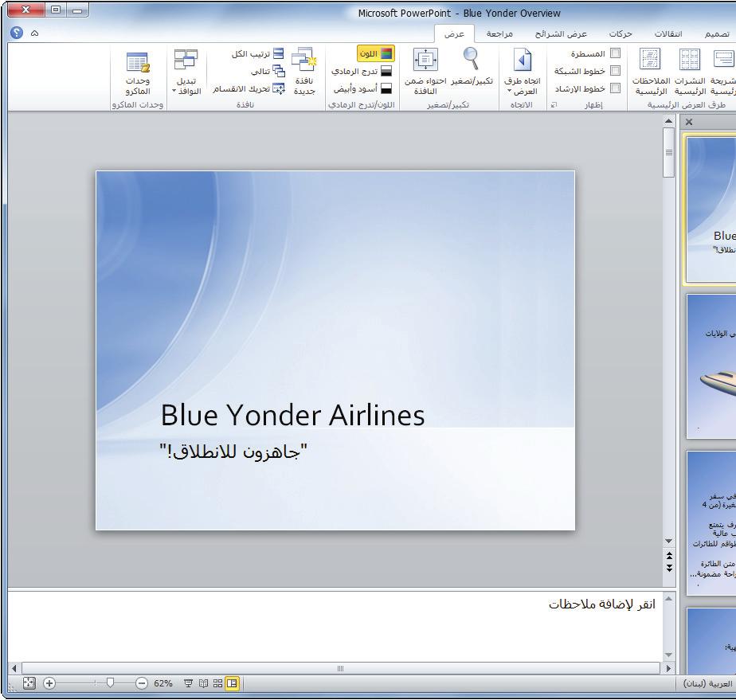Switch to Slide Sorter status bar icon
The height and width of the screenshot is (700, 736).
pos(217,683)
